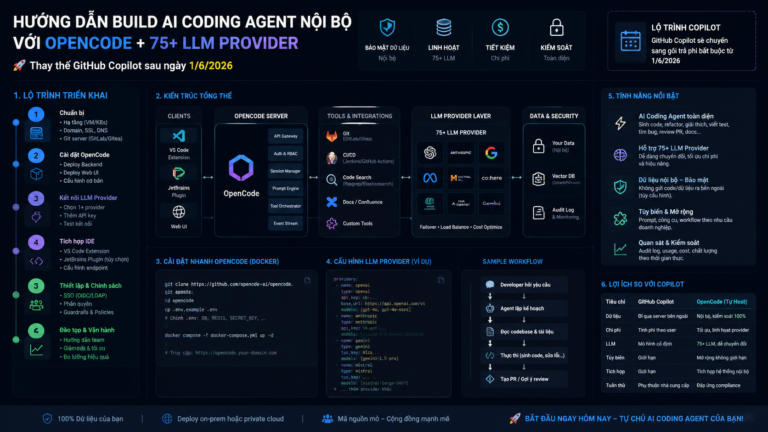Click the OpenCode hexagon logo
Image resolution: width=768 pixels, height=432 pixels.
[241, 168]
